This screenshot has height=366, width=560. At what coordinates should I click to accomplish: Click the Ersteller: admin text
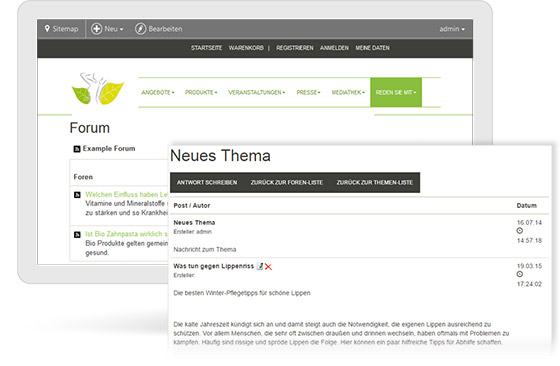click(192, 232)
